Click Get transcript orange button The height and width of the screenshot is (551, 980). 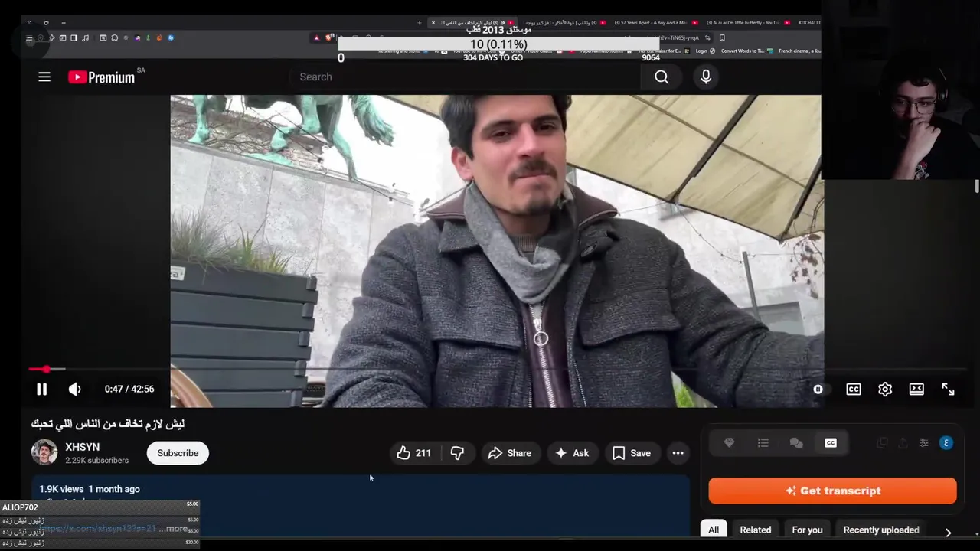point(832,491)
